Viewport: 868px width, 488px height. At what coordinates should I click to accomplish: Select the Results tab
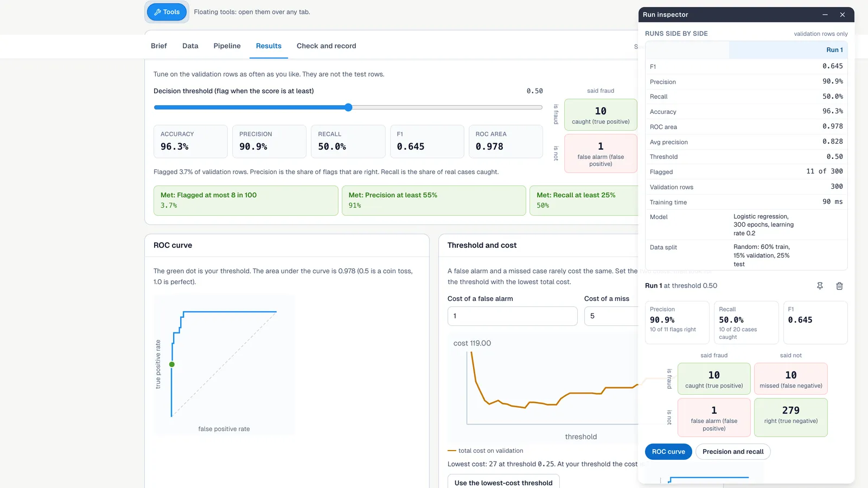[x=269, y=46]
